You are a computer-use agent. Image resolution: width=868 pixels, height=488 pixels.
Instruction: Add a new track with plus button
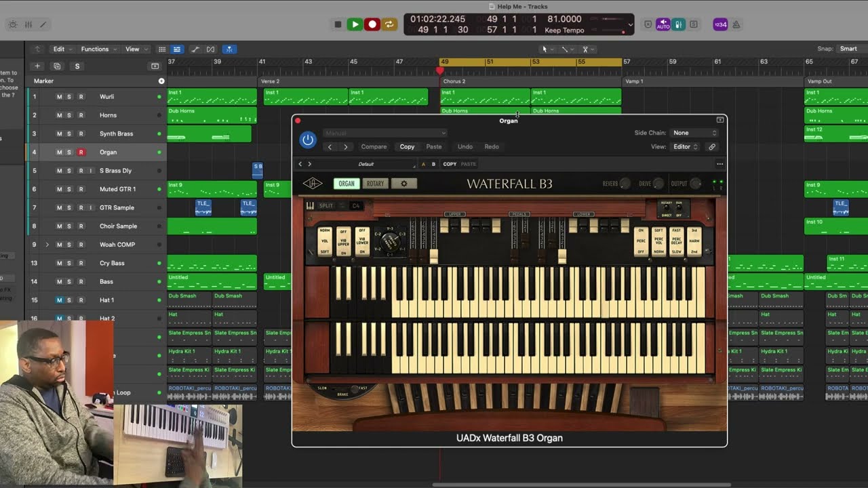tap(37, 66)
